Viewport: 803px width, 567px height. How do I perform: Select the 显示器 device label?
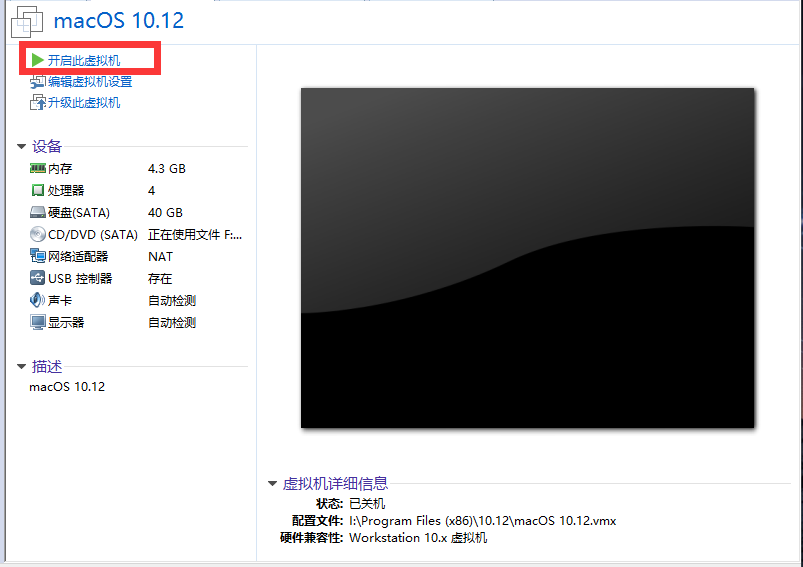pos(66,323)
